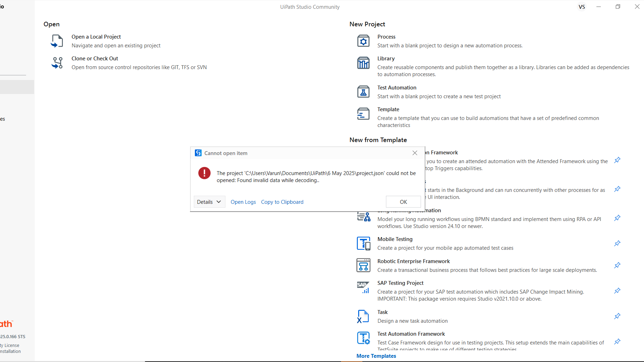Image resolution: width=644 pixels, height=362 pixels.
Task: Click 'Design a new task automation' description
Action: (x=413, y=321)
